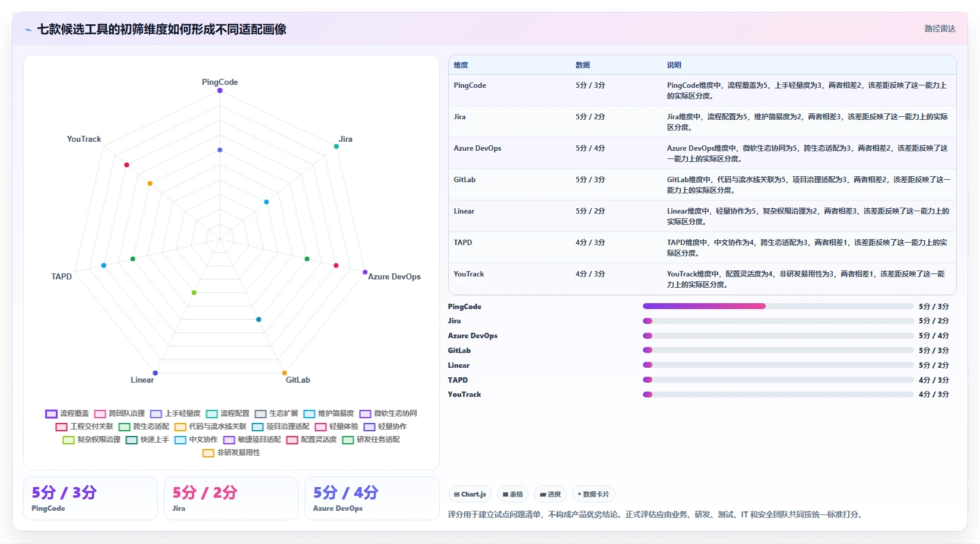This screenshot has width=980, height=544.
Task: Click the 5分 / 4分 Azure DevOps summary card
Action: click(372, 498)
